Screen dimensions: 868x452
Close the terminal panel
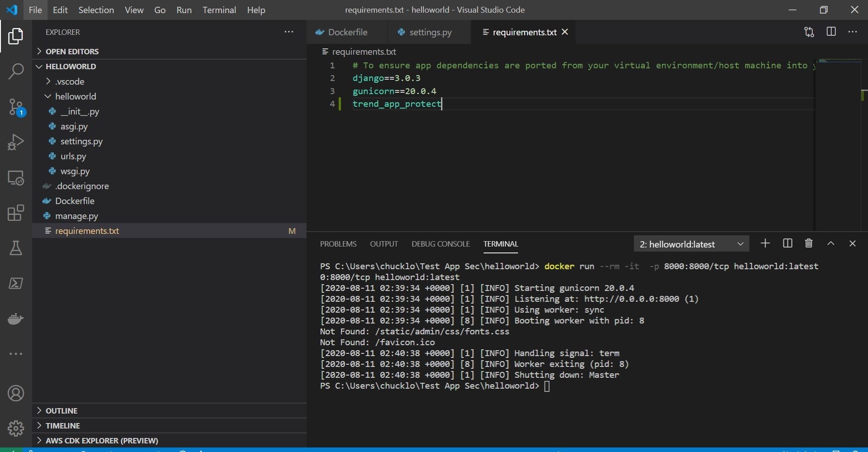(x=853, y=243)
